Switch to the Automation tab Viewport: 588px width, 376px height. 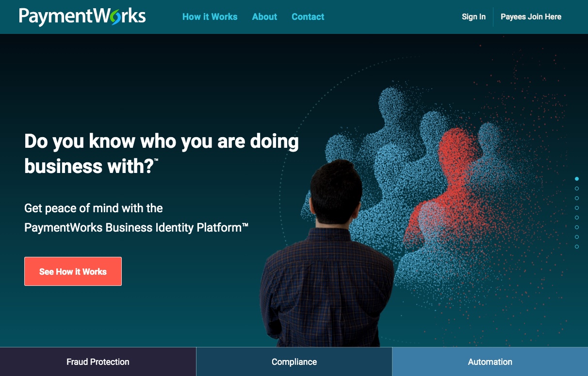(x=490, y=361)
